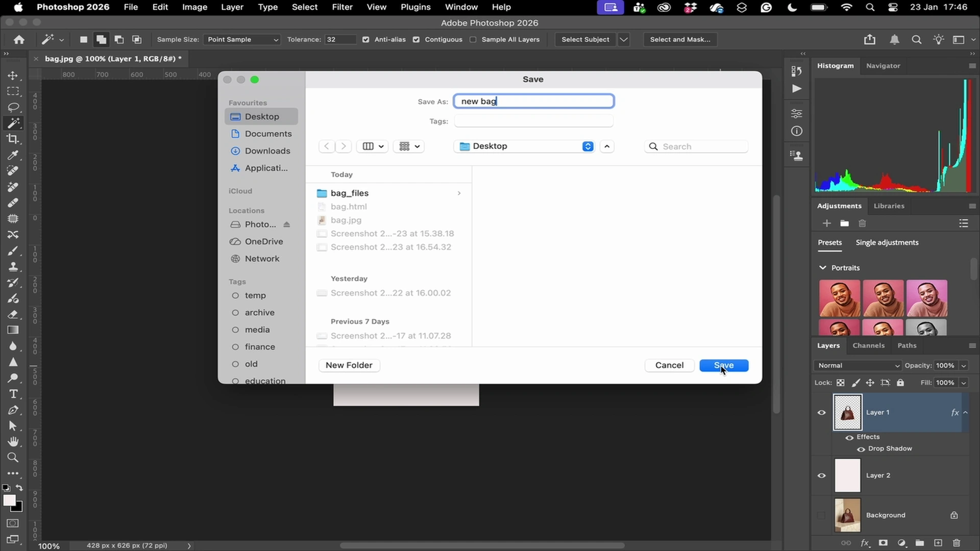Select the Eyedropper tool

13,155
